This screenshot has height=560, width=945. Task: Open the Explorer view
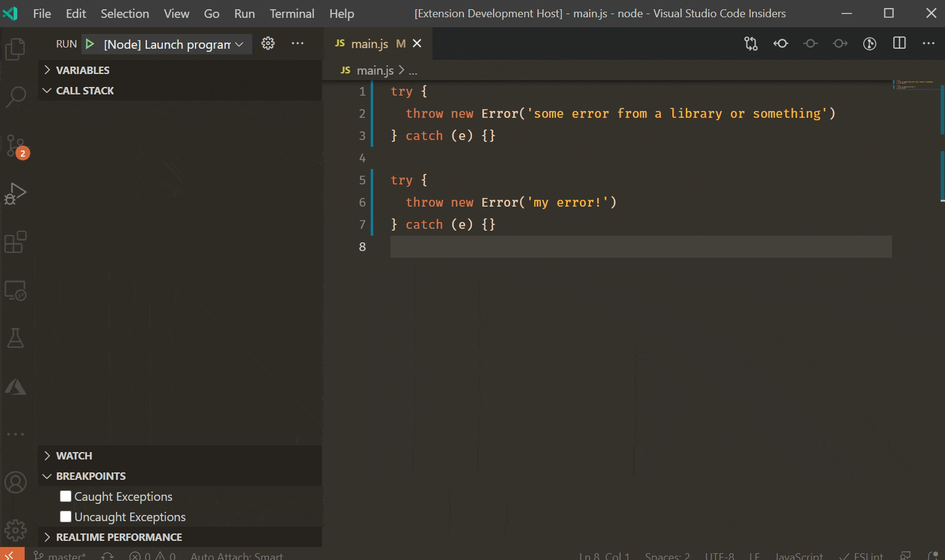15,49
